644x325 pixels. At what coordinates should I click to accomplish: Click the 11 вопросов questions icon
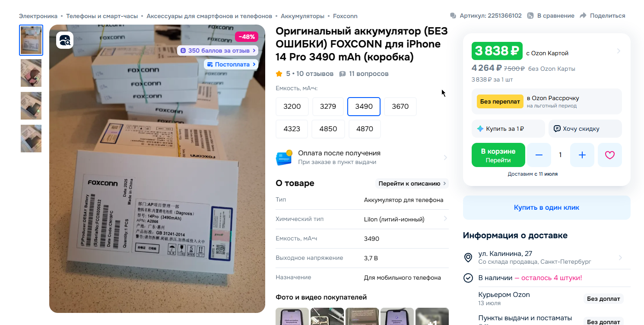[343, 74]
